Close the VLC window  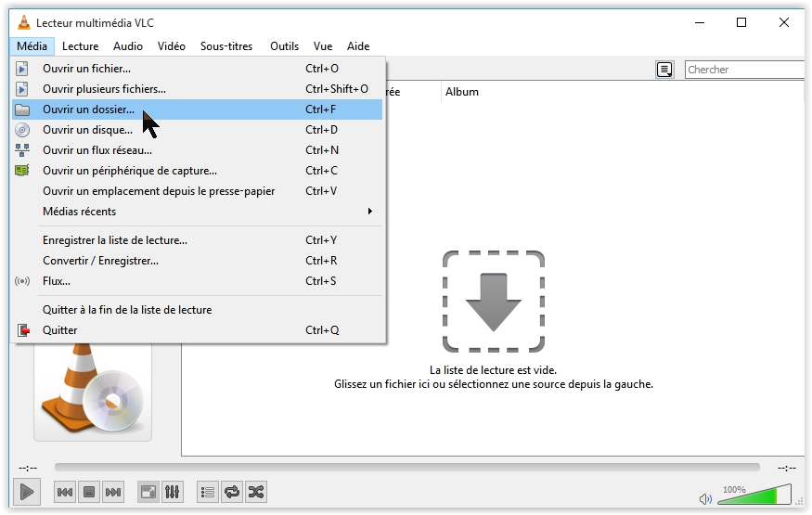coord(784,22)
